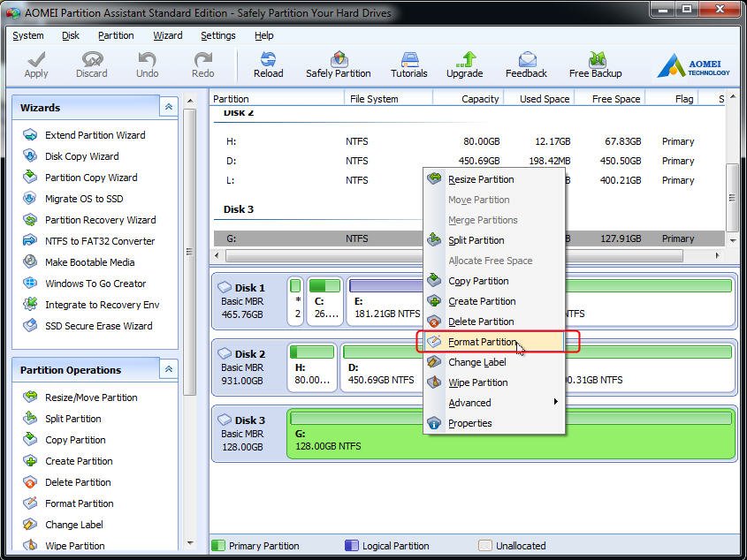The width and height of the screenshot is (747, 560).
Task: Open Partition Recovery Wizard
Action: [89, 220]
